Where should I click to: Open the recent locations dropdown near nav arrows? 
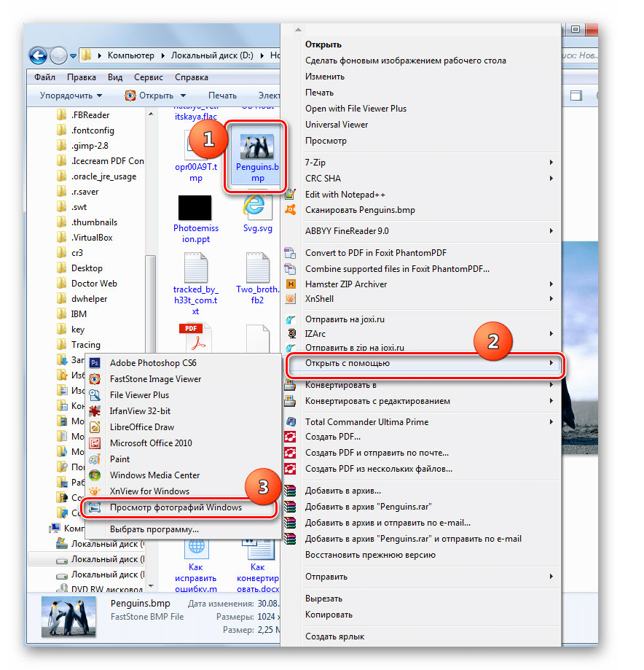73,56
